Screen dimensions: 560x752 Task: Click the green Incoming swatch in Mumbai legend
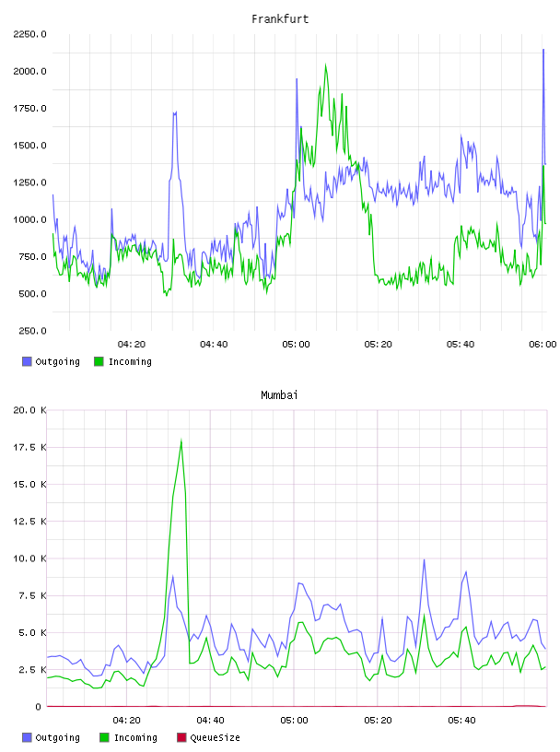(x=104, y=737)
